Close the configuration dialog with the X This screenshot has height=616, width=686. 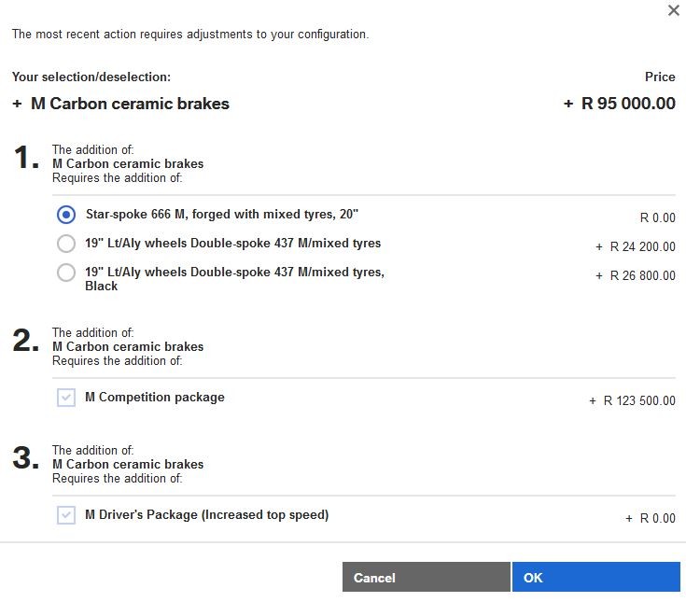[674, 11]
